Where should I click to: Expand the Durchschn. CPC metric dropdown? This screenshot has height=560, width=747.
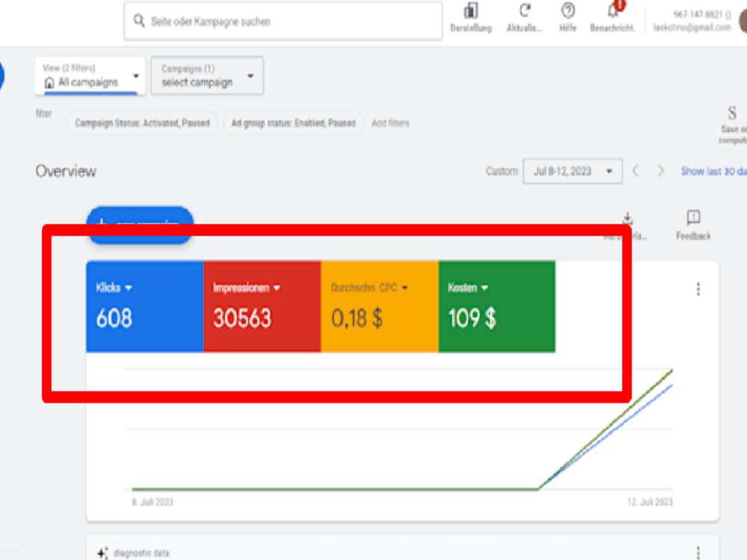click(x=404, y=288)
